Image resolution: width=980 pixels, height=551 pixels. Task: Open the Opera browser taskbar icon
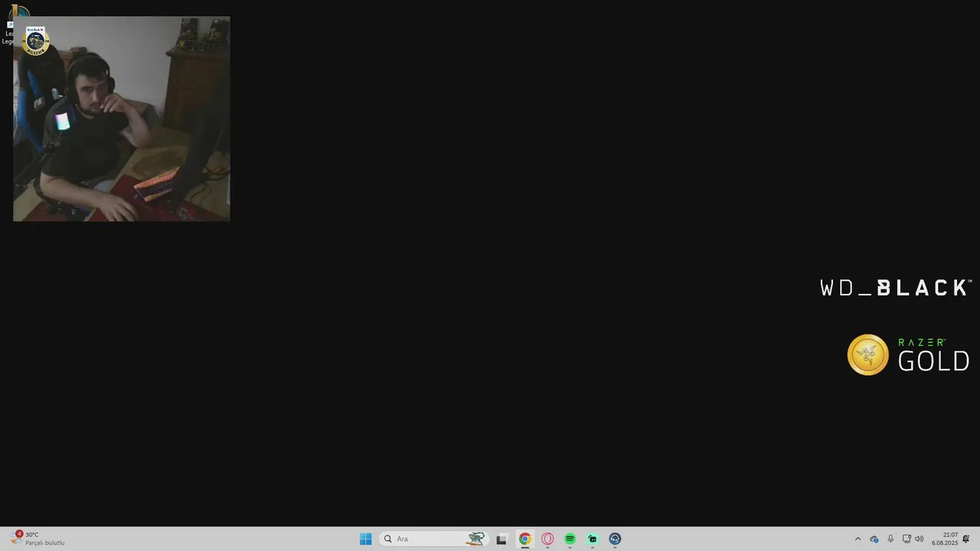(547, 539)
